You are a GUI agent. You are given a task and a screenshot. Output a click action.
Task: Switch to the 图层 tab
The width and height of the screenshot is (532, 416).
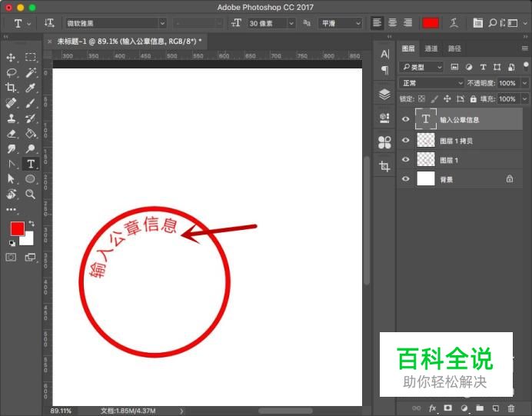coord(408,48)
